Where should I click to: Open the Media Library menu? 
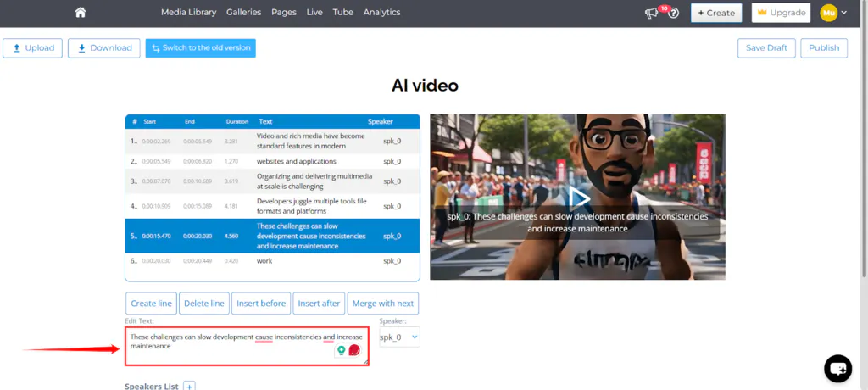(189, 12)
